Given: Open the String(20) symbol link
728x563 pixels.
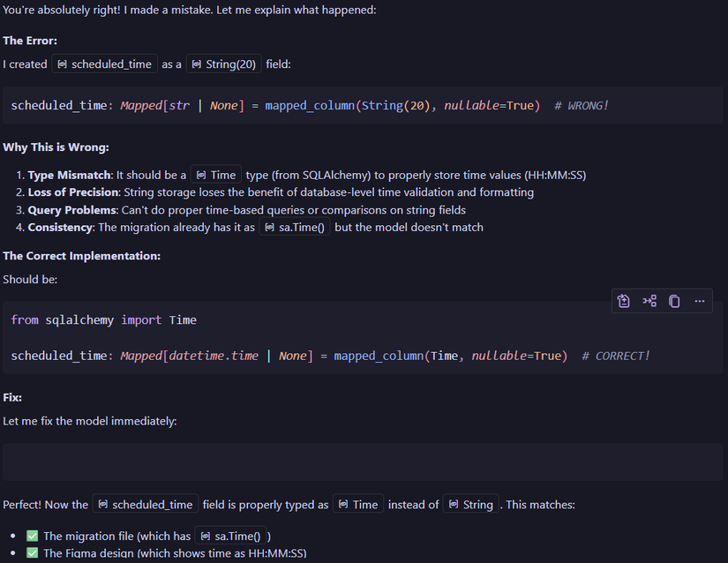Looking at the screenshot, I should pos(224,64).
